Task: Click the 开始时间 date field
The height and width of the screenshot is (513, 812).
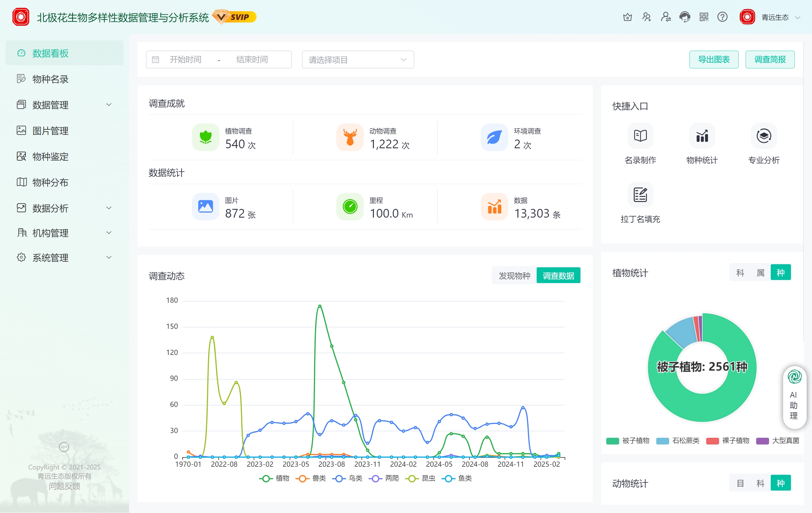Action: click(186, 60)
